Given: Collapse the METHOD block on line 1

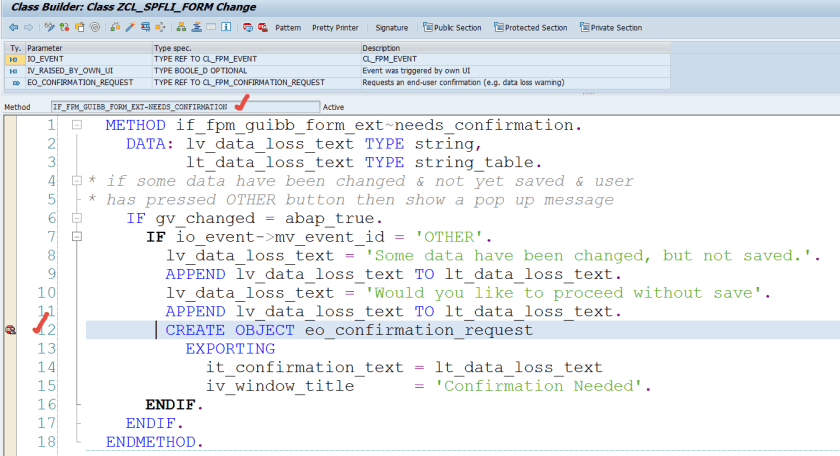Looking at the screenshot, I should (76, 125).
